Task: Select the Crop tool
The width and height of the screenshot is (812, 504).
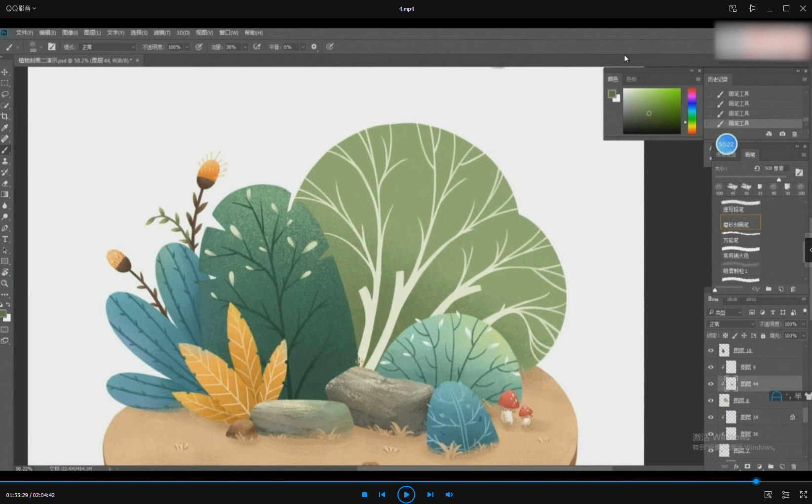Action: click(x=5, y=116)
